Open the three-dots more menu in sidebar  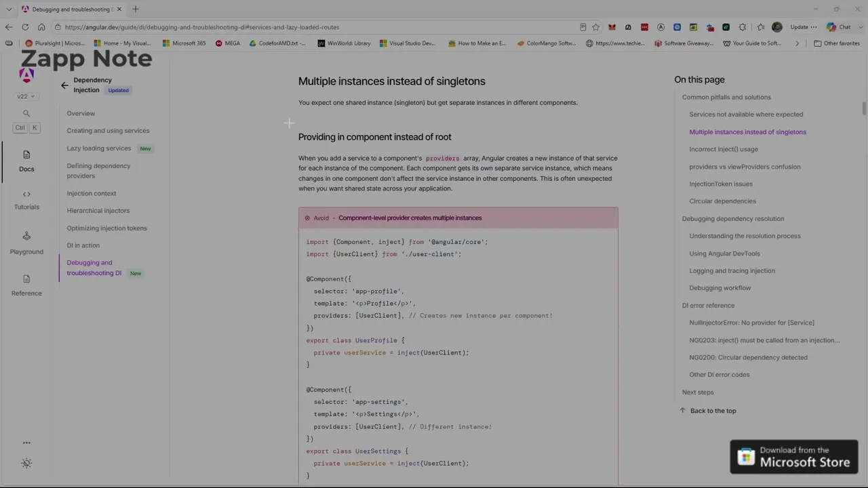pos(26,443)
